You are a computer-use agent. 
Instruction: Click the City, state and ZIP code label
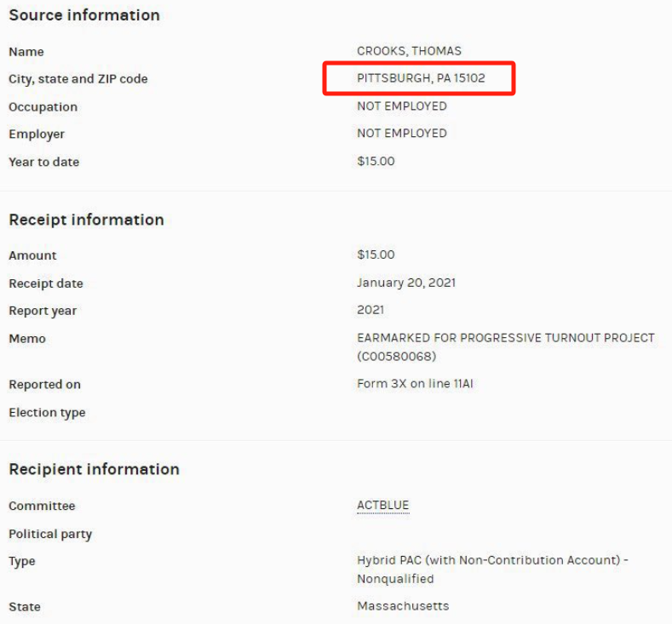click(78, 79)
